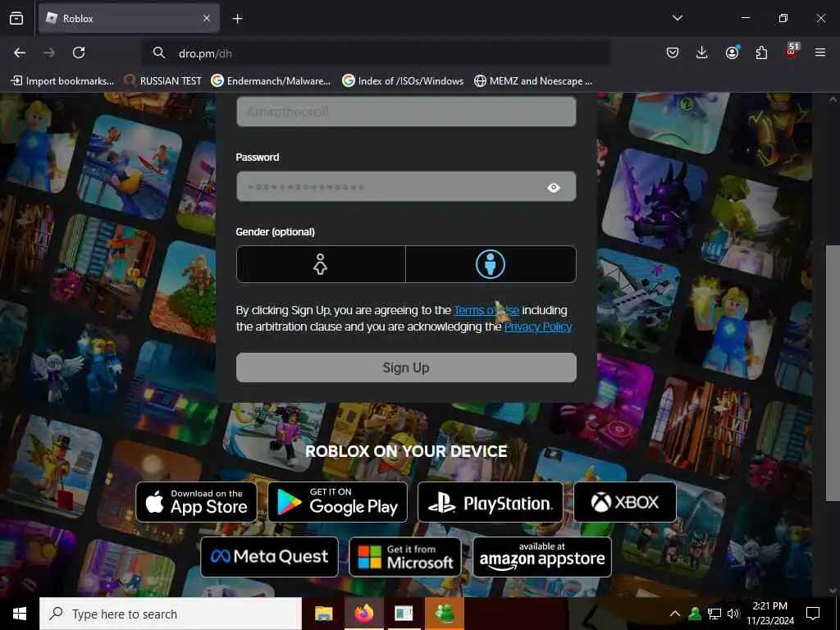Focus the dro.pm/dh address bar

[x=376, y=53]
